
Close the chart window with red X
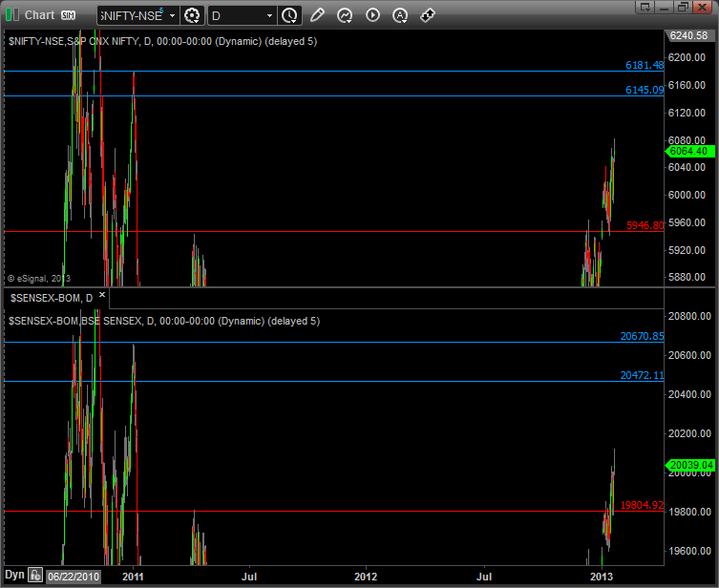click(702, 7)
